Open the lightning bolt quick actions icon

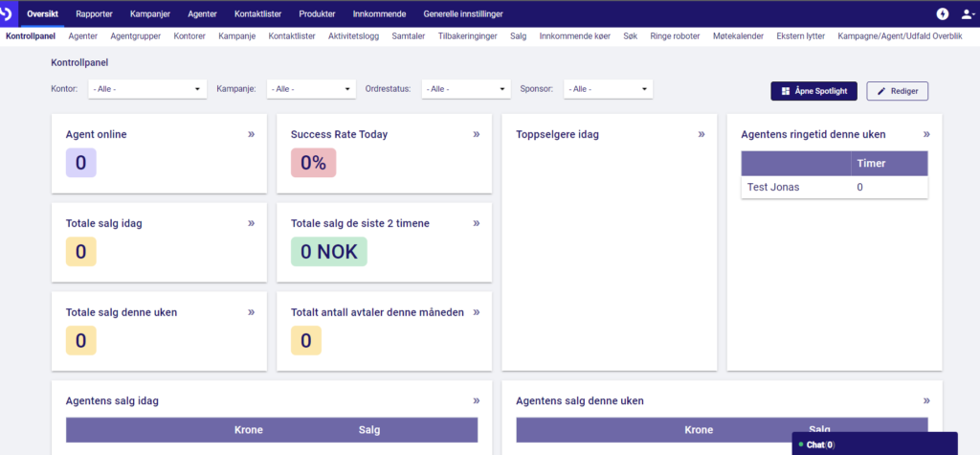[943, 13]
